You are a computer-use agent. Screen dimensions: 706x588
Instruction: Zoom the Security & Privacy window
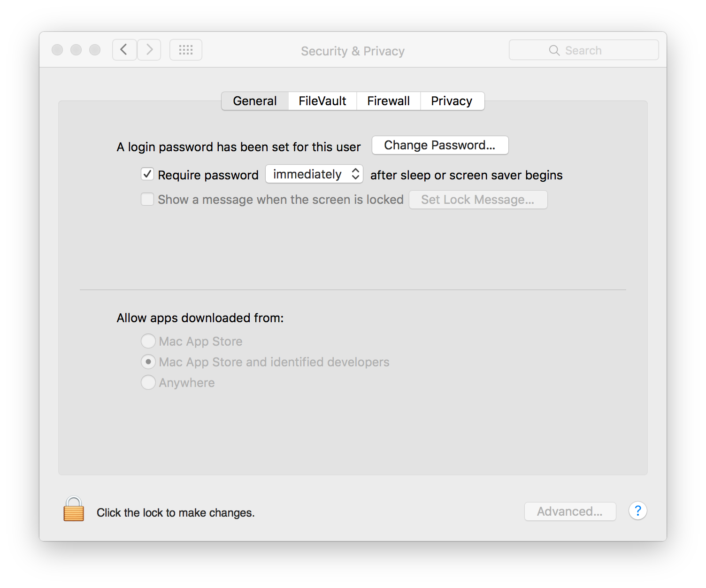(95, 50)
